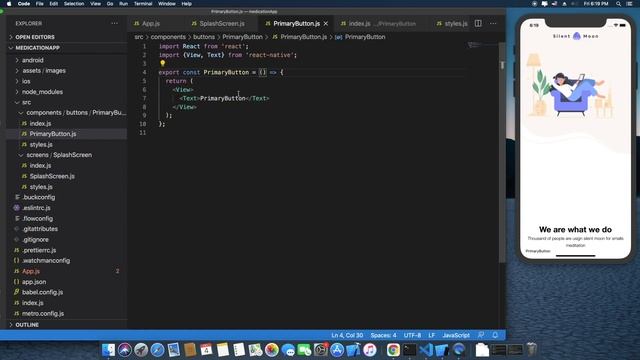This screenshot has width=640, height=360.
Task: Click the feedback icon in status bar
Action: [481, 335]
